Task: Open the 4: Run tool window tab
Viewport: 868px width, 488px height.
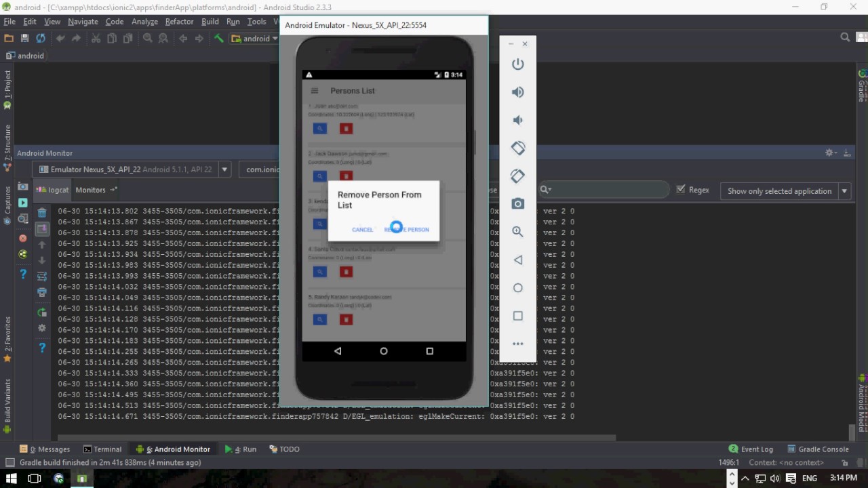Action: click(241, 449)
